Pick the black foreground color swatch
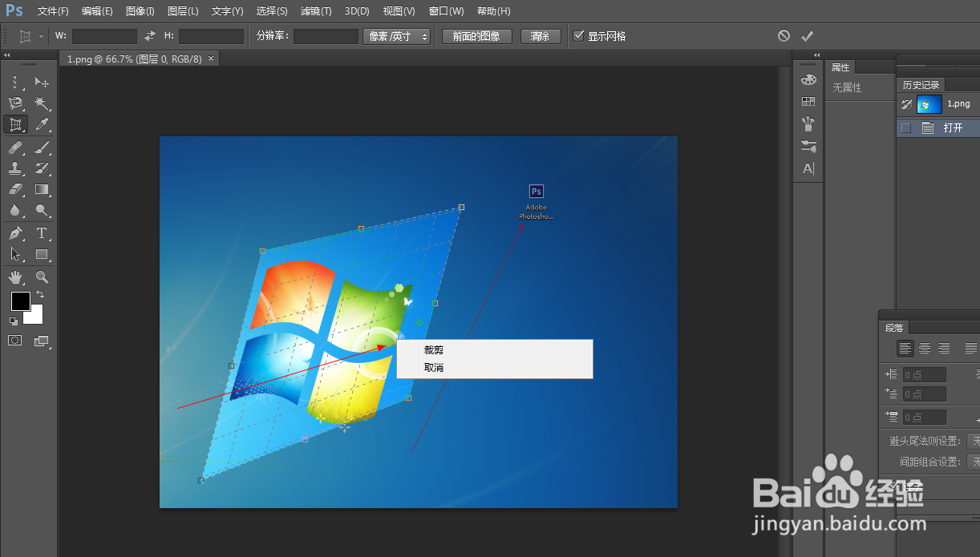Screen dimensions: 980x557 pos(20,301)
